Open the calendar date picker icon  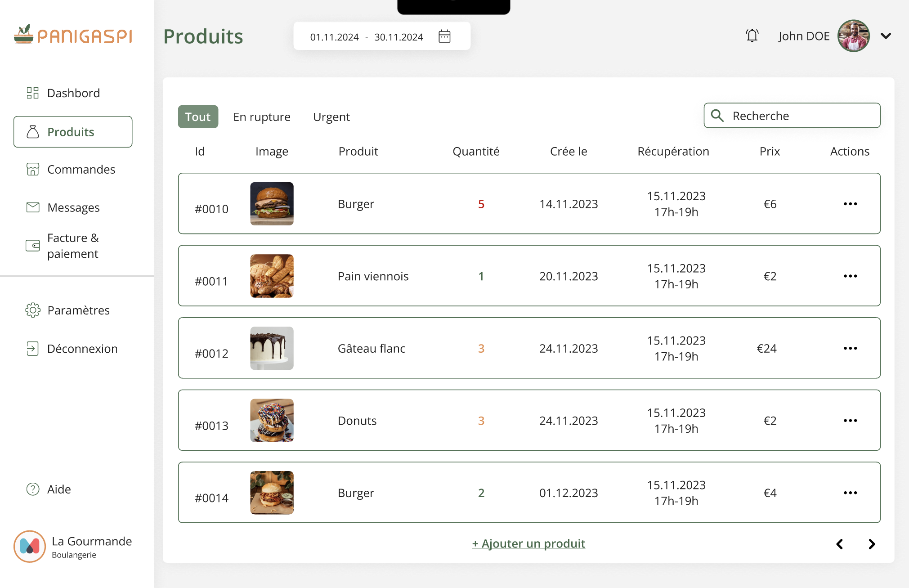444,36
